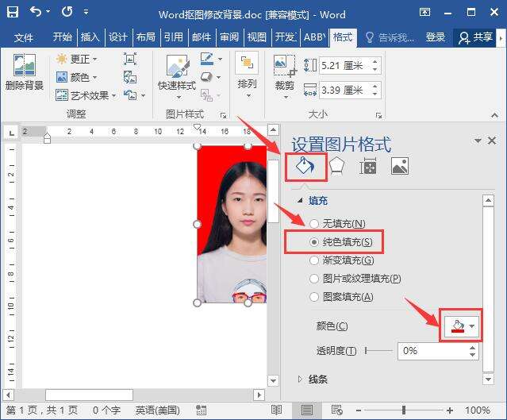The width and height of the screenshot is (507, 420).
Task: Switch to the 开始 (Home) tab
Action: point(63,37)
